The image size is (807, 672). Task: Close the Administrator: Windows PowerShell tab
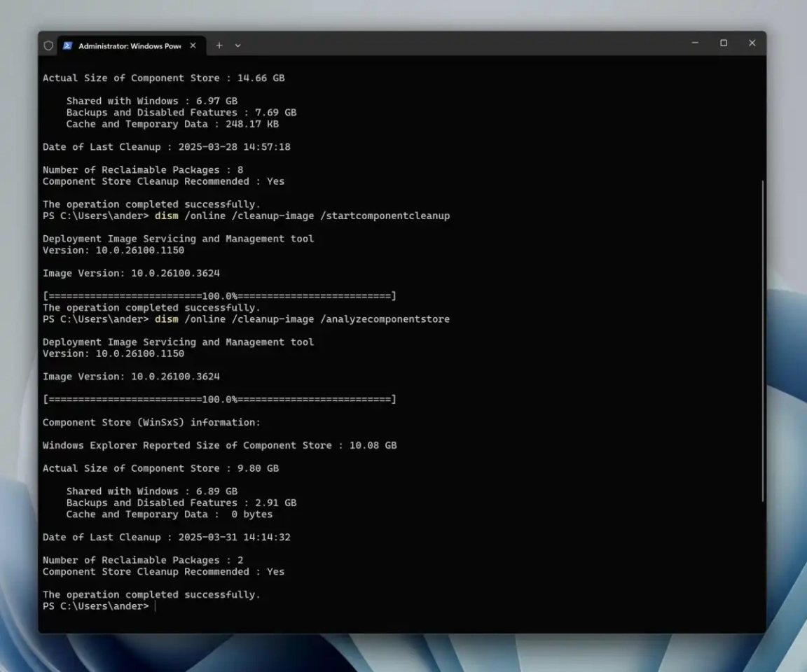pos(193,45)
